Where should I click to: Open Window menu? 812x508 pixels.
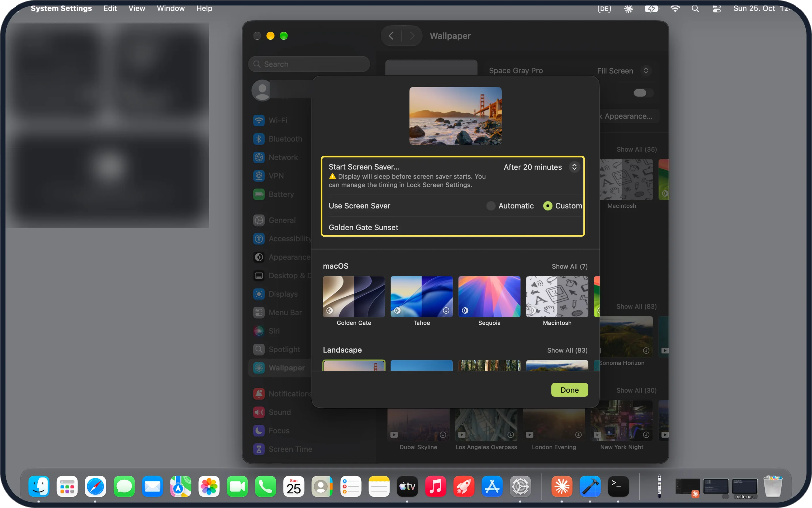171,8
